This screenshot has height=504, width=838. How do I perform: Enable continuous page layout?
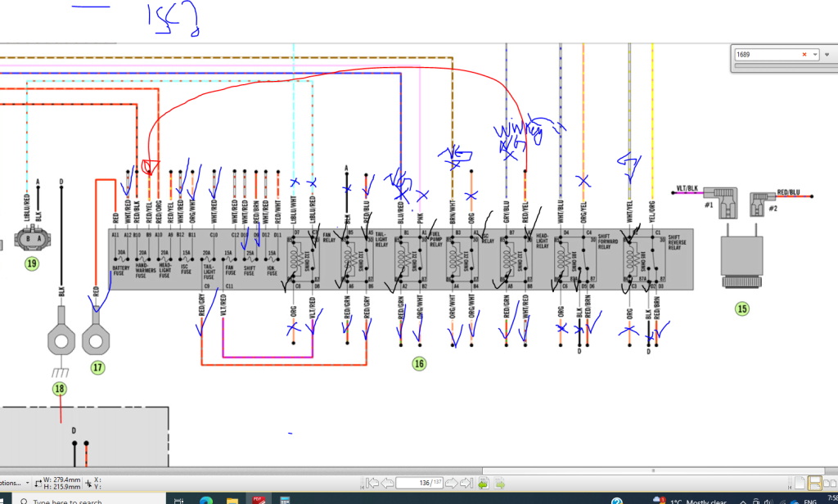coord(814,484)
